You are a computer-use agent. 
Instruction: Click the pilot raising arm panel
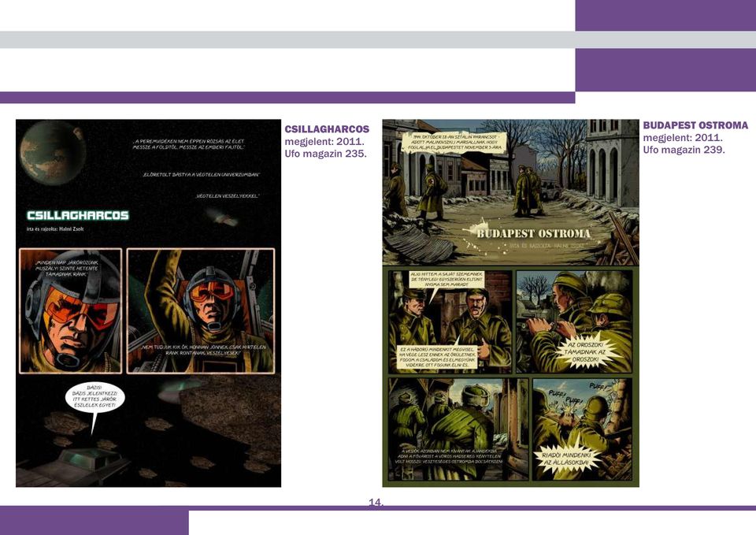click(201, 311)
